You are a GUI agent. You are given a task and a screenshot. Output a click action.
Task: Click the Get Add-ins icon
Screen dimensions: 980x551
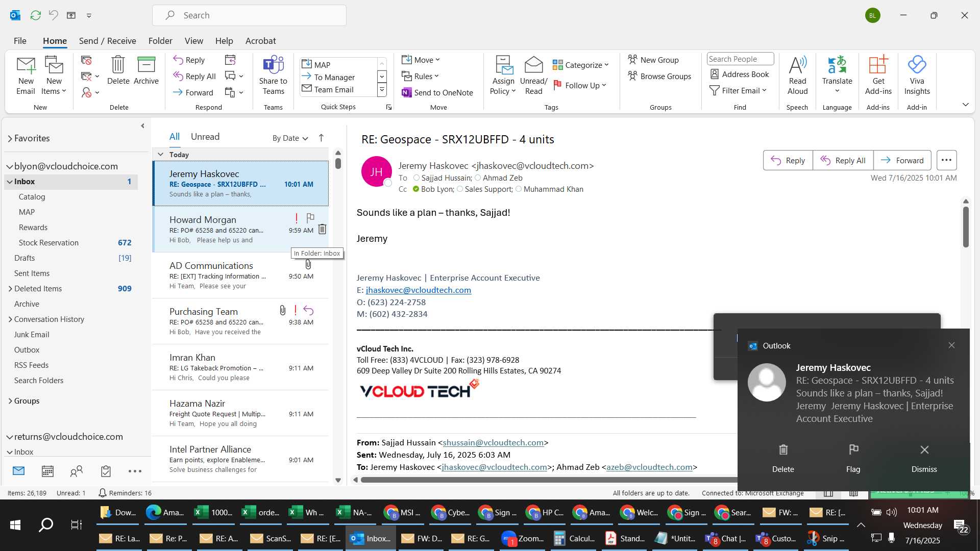pyautogui.click(x=878, y=76)
